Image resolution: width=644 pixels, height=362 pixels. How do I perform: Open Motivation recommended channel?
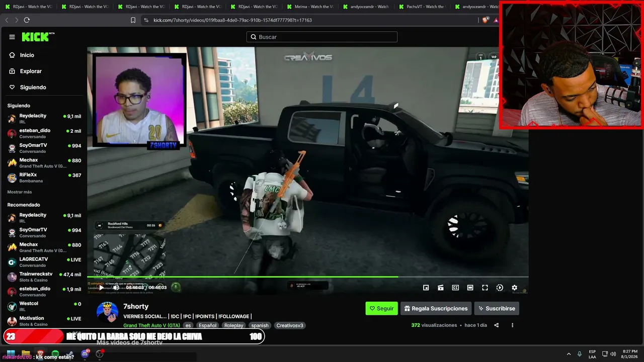pyautogui.click(x=44, y=321)
